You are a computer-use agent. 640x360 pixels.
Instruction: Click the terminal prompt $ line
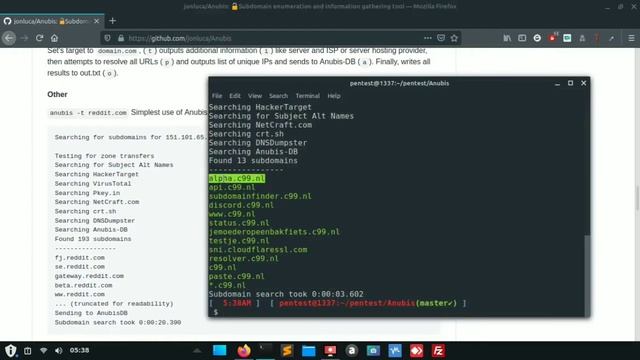click(216, 312)
